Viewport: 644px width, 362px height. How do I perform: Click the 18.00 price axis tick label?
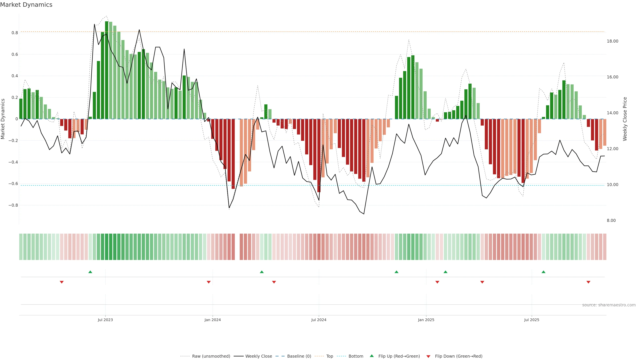612,41
